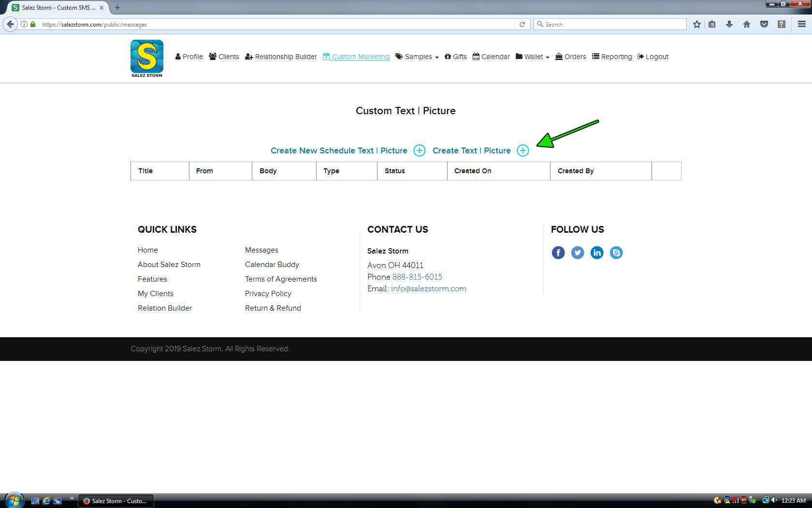Open the Privacy Policy footer link
812x508 pixels.
tap(268, 294)
